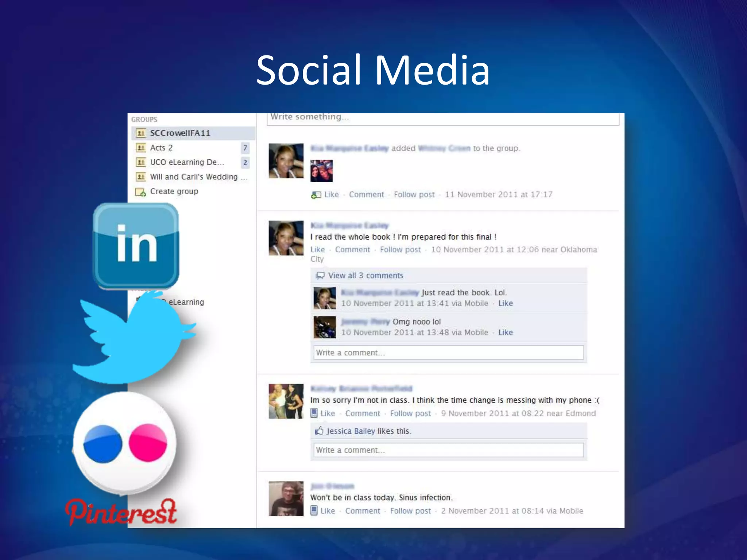Follow the 'read the whole book' post
The height and width of the screenshot is (560, 747).
click(x=400, y=250)
